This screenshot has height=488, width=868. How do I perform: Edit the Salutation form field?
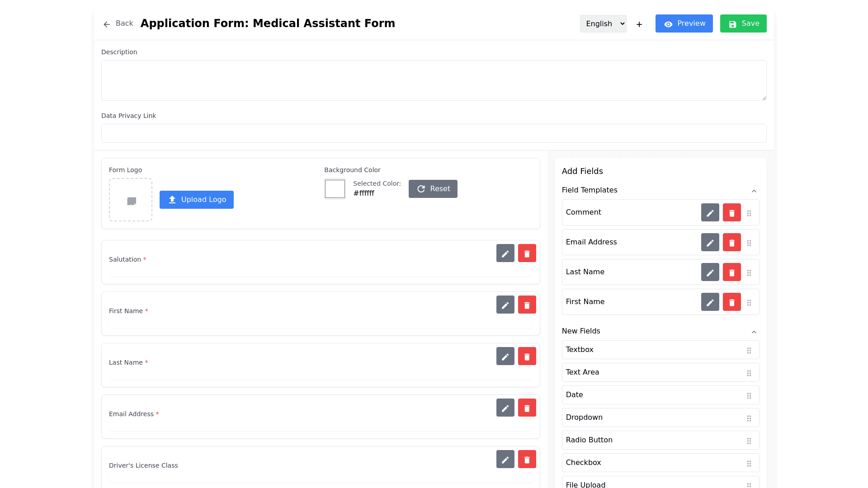pyautogui.click(x=505, y=253)
